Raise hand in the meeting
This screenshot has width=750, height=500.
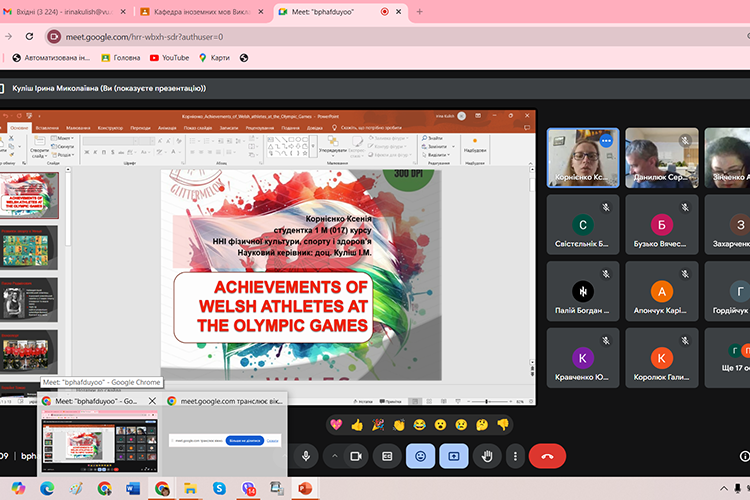(487, 455)
